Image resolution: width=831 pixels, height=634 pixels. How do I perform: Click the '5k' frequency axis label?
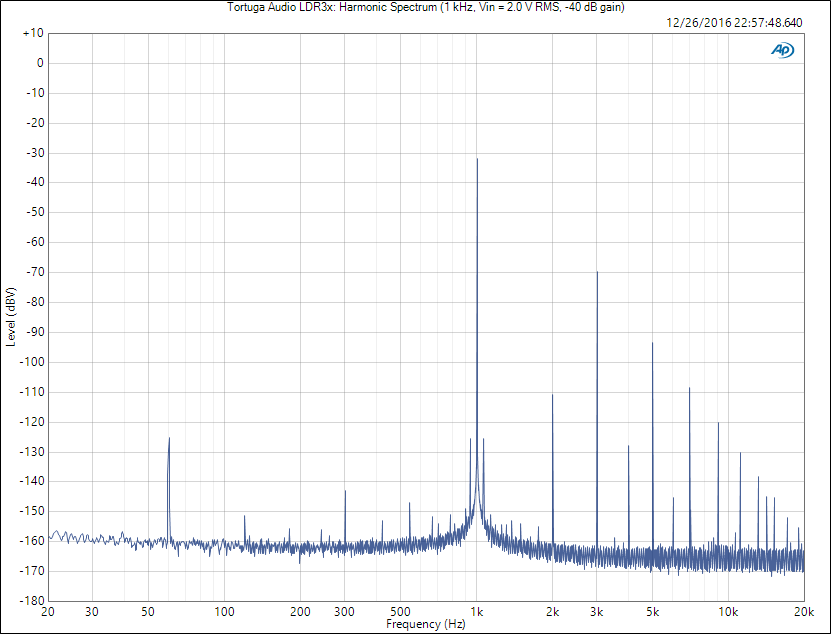(652, 612)
